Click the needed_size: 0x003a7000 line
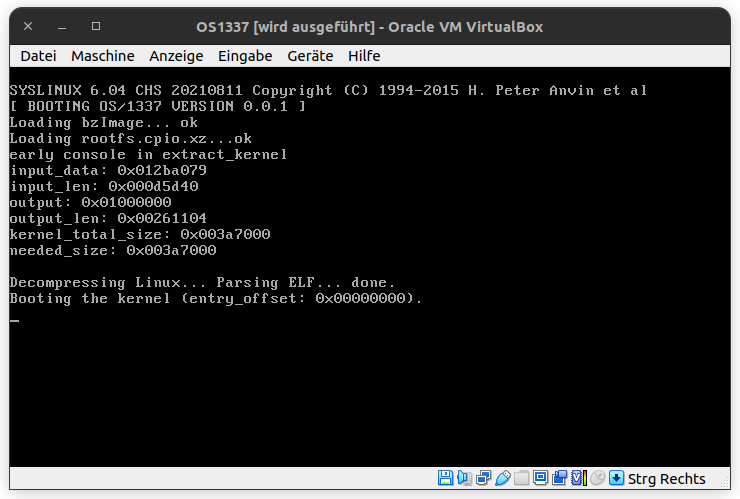This screenshot has height=499, width=740. 113,251
